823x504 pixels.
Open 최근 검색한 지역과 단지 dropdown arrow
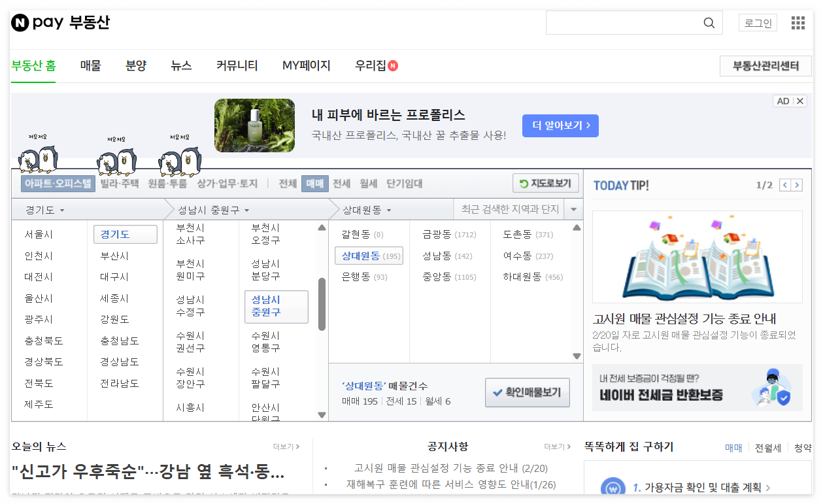574,210
